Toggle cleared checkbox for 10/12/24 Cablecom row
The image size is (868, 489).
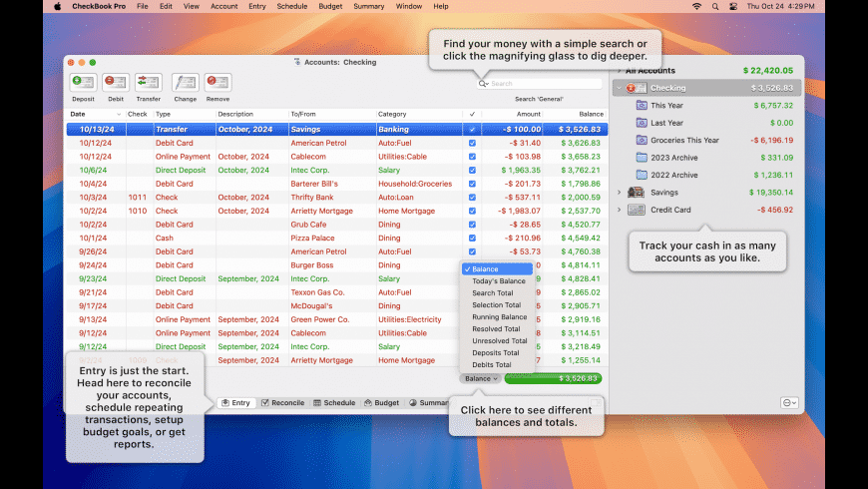472,157
